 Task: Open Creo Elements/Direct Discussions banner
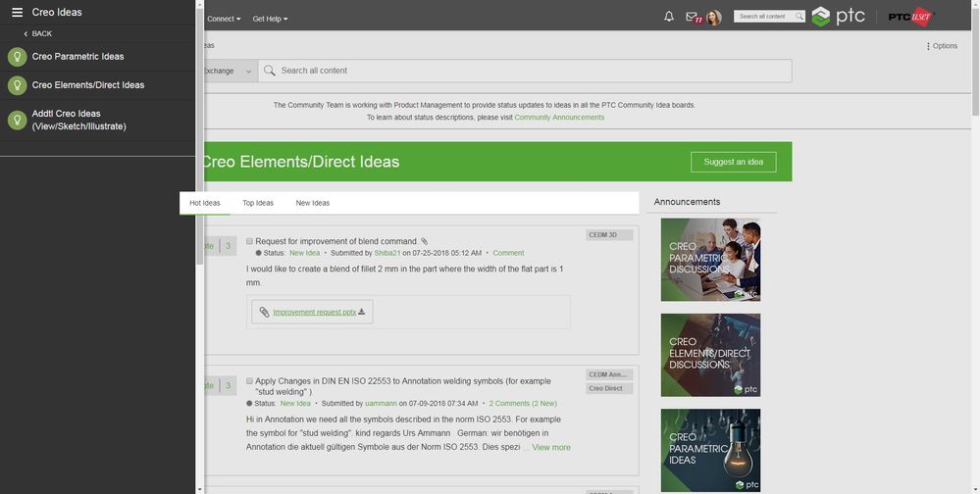(x=710, y=355)
